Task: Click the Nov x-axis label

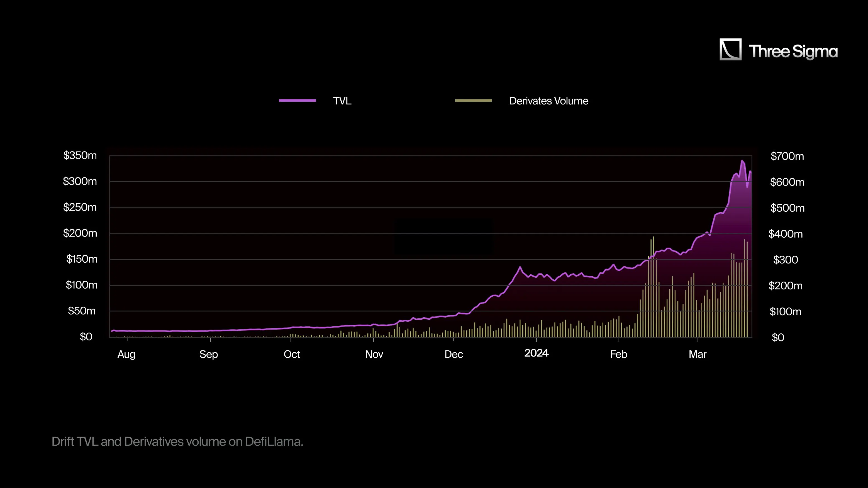Action: [374, 354]
